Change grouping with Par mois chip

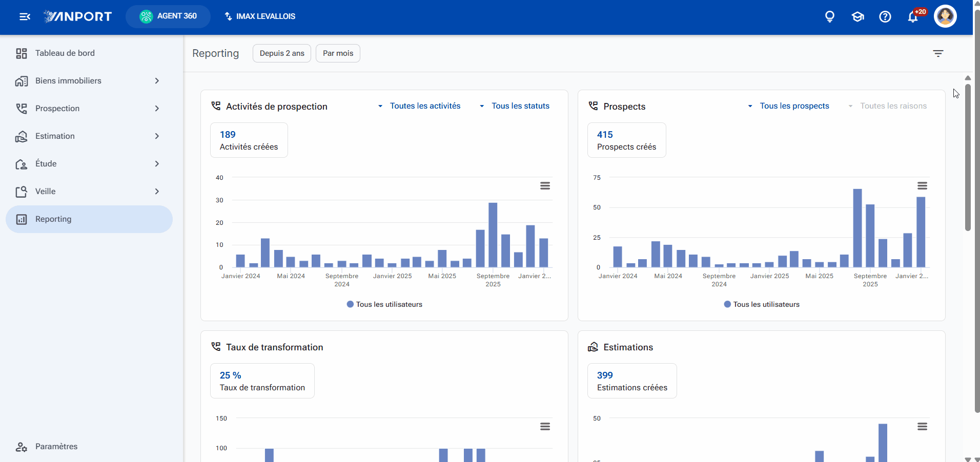pos(338,53)
